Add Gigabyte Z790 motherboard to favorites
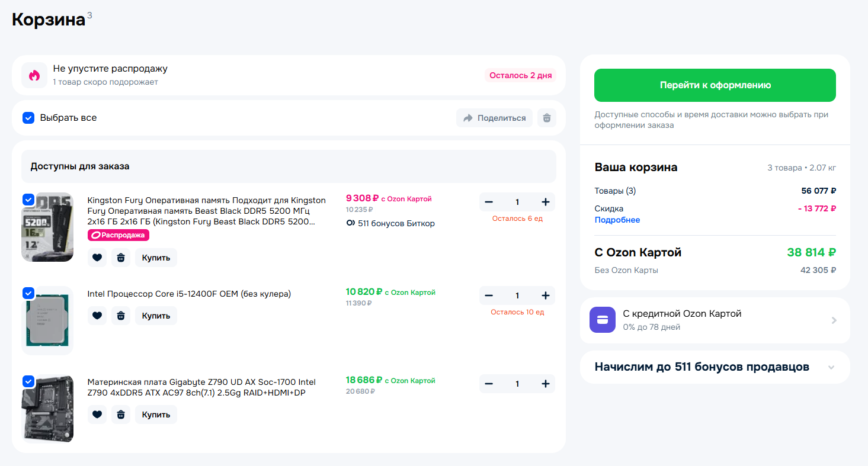This screenshot has width=868, height=466. click(x=97, y=414)
